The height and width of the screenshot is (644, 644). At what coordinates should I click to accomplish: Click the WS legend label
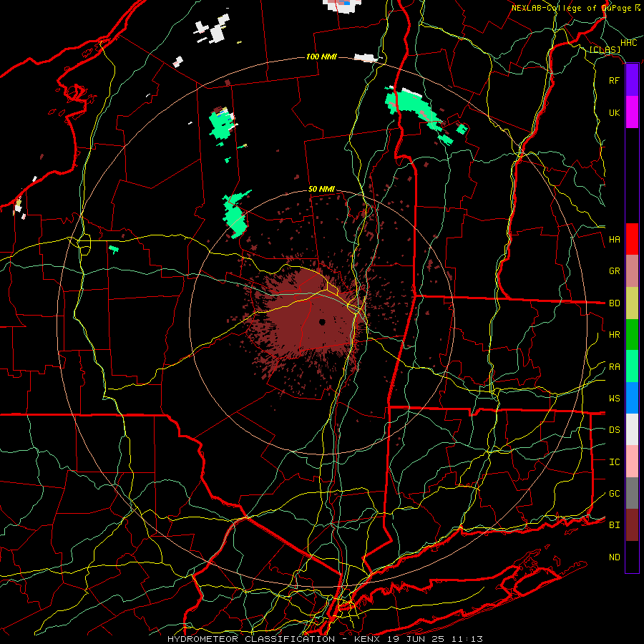pos(614,399)
